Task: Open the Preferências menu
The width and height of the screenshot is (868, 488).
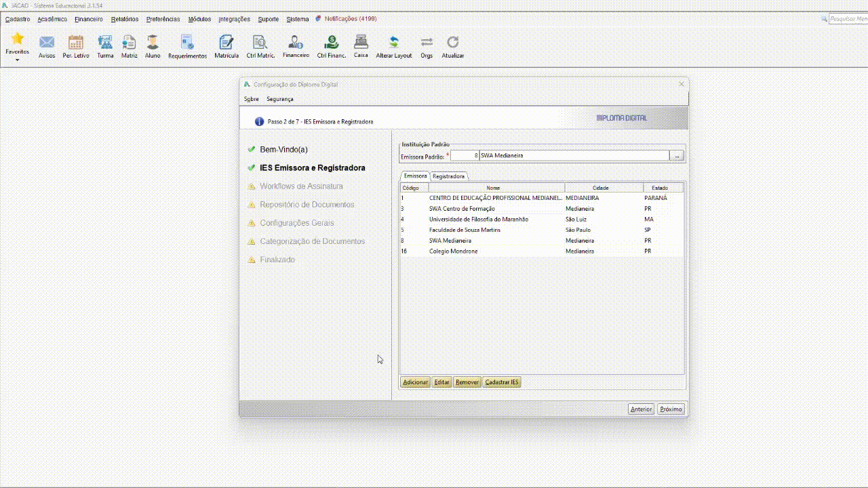Action: click(163, 19)
